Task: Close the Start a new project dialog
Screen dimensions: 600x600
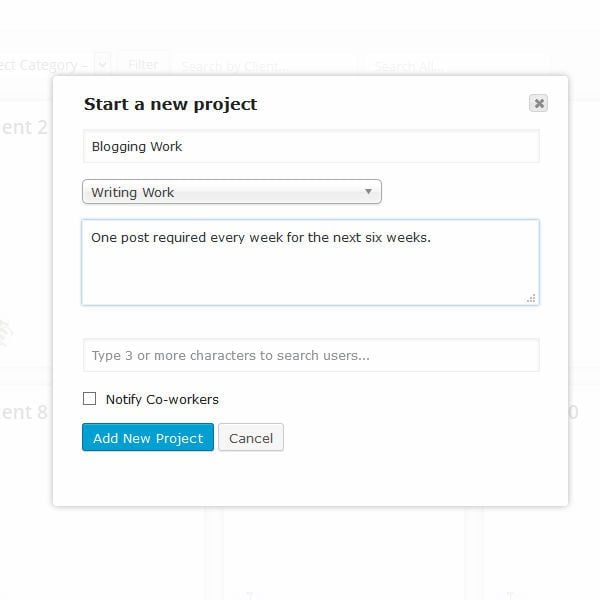Action: click(538, 103)
